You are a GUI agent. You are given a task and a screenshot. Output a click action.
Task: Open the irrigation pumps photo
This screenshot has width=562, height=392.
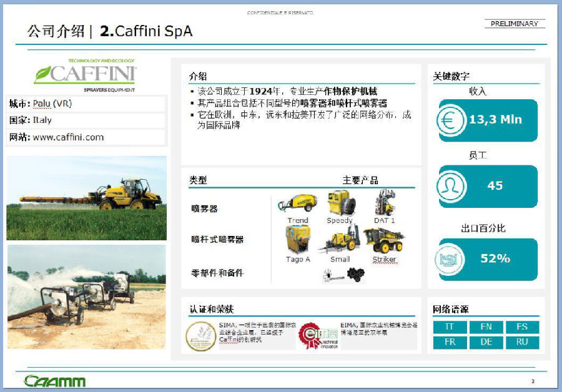(x=86, y=296)
